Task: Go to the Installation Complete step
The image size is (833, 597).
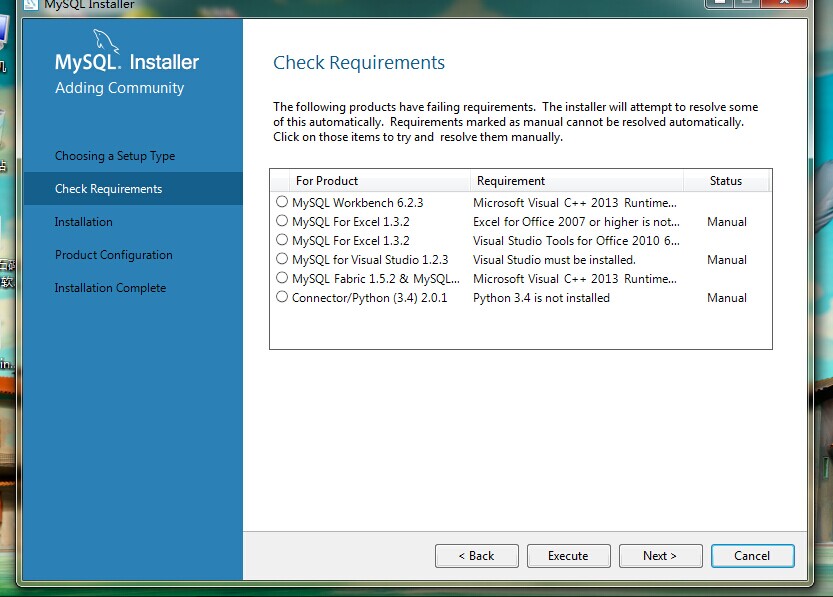Action: pyautogui.click(x=110, y=288)
